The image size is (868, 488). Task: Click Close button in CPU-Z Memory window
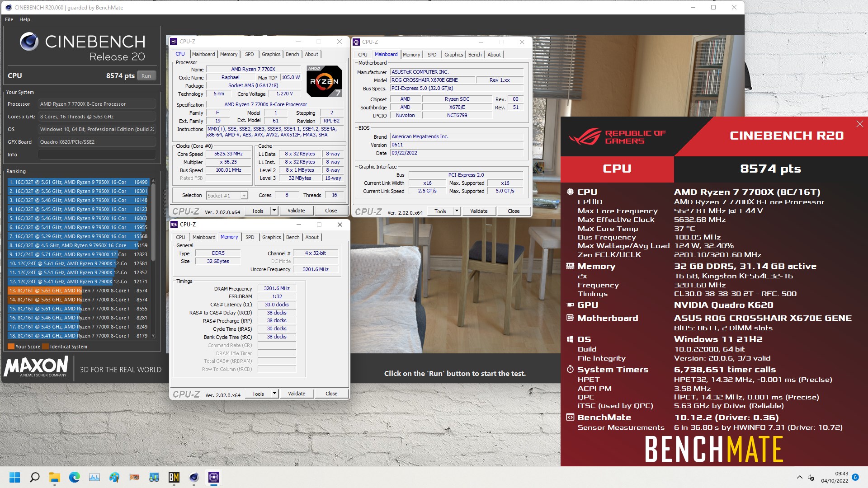[x=331, y=394]
